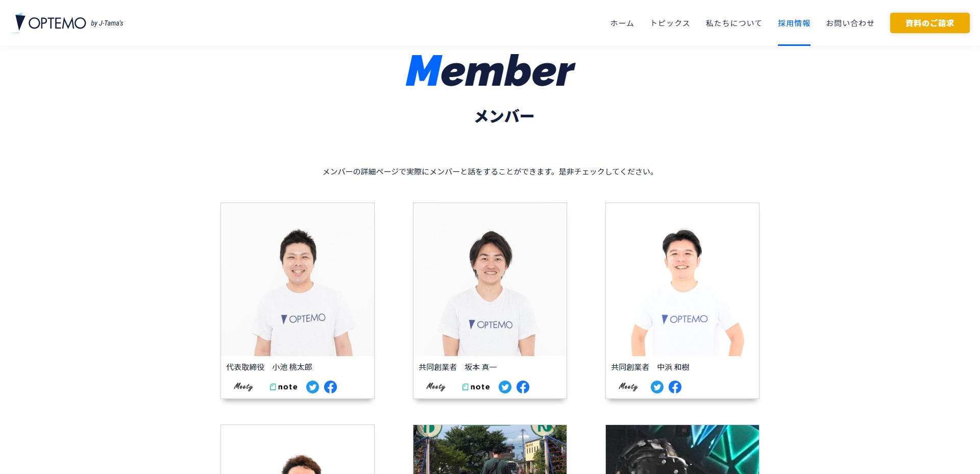Click the 資料のご請求 button
Screen dimensions: 980x474
click(930, 23)
